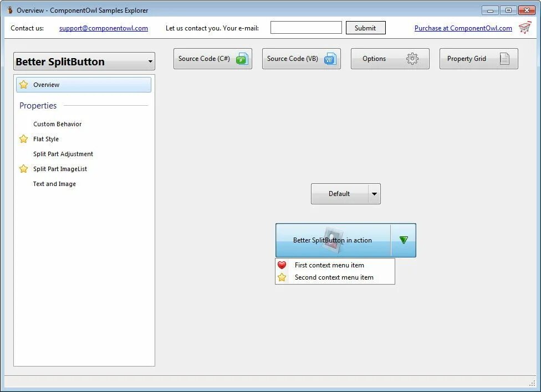Viewport: 541px width, 392px height.
Task: Click the Default button main part
Action: coord(339,194)
